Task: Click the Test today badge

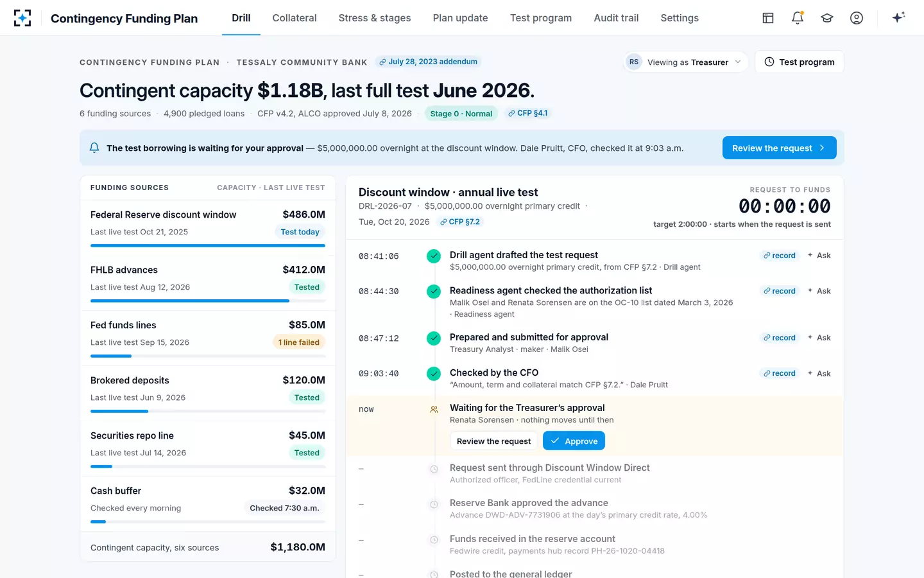Action: (300, 232)
